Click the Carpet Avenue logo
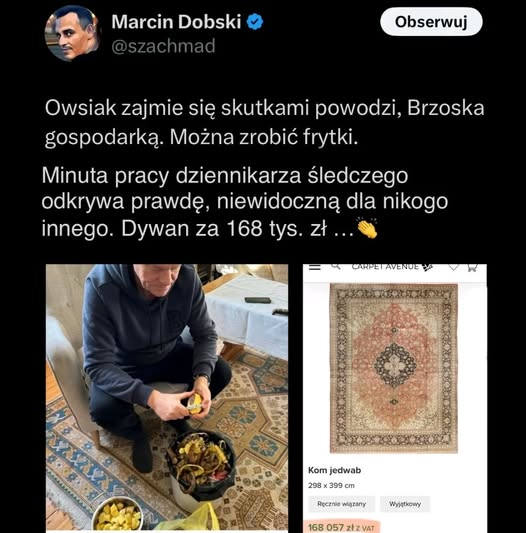Screen dimensions: 526x533 (392, 267)
